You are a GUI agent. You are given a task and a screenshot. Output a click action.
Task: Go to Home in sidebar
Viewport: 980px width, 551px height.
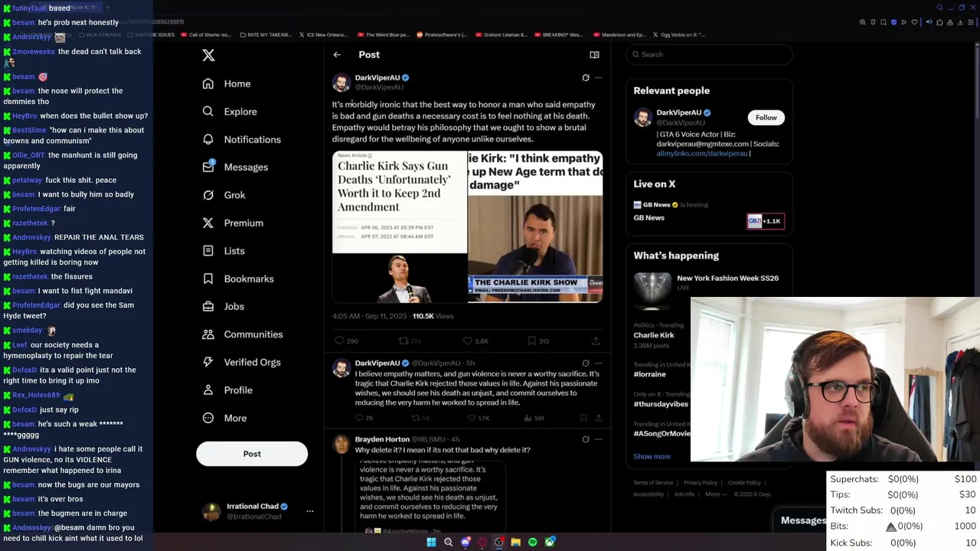pyautogui.click(x=227, y=83)
